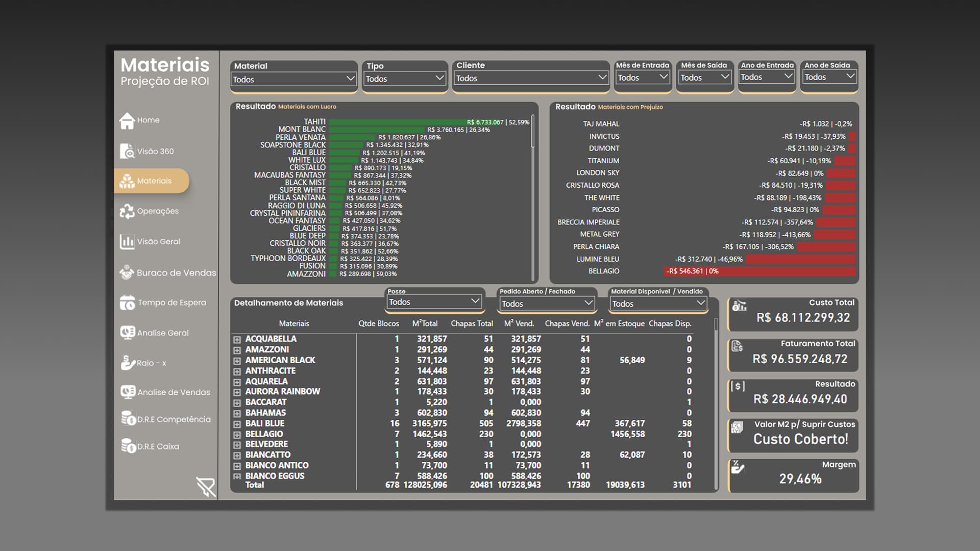Image resolution: width=980 pixels, height=551 pixels.
Task: Click the D.R.E Competência coins icon
Action: 128,418
